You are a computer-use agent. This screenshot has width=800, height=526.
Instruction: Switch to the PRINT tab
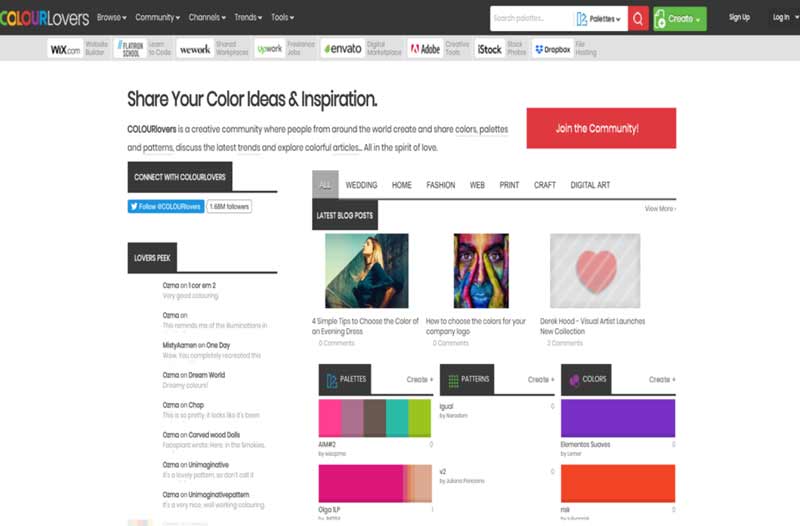click(x=509, y=185)
